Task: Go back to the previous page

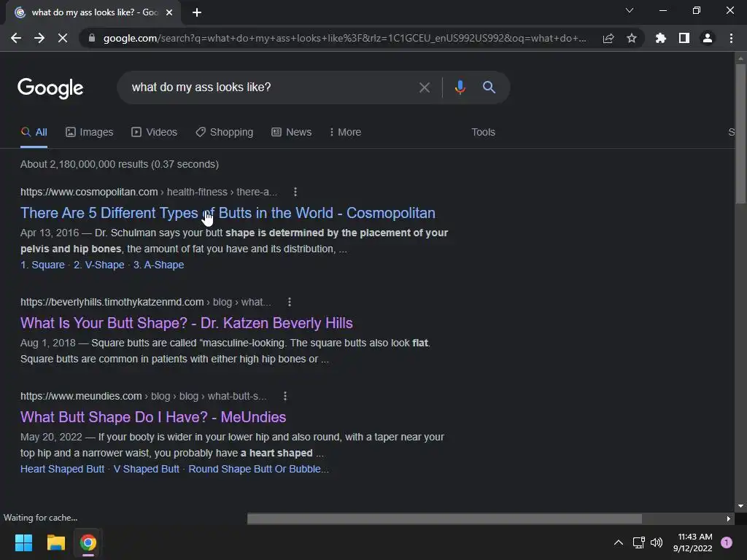Action: point(16,38)
